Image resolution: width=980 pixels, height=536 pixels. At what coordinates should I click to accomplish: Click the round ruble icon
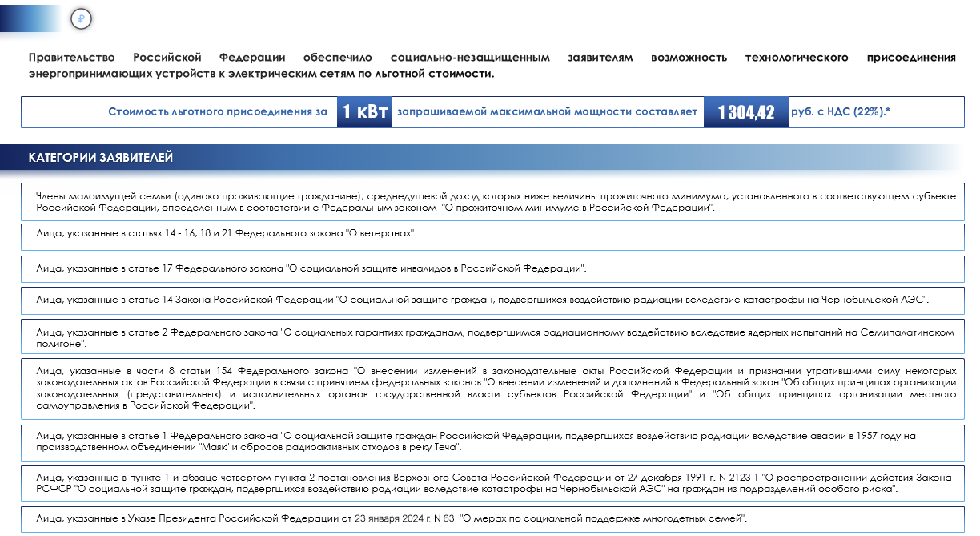81,18
